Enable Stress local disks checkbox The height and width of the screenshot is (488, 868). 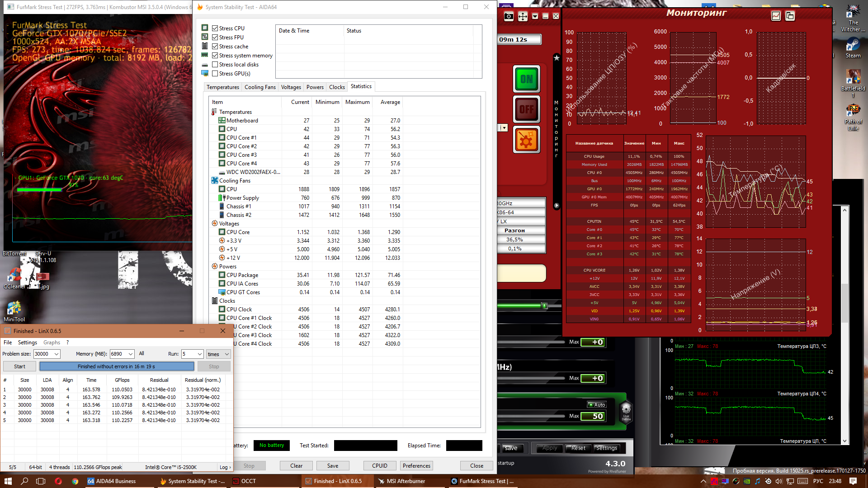pyautogui.click(x=215, y=65)
